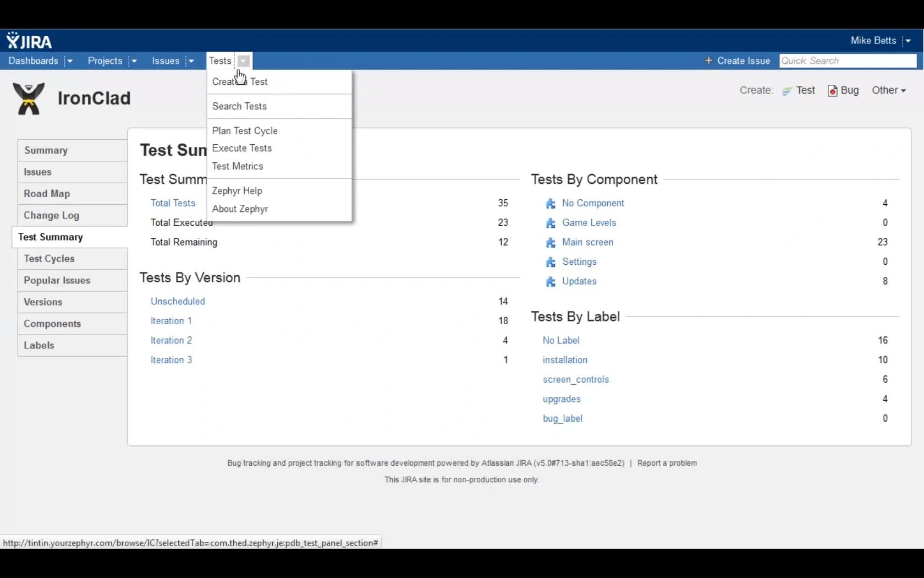Open the No Label link
This screenshot has height=578, width=924.
click(x=561, y=341)
